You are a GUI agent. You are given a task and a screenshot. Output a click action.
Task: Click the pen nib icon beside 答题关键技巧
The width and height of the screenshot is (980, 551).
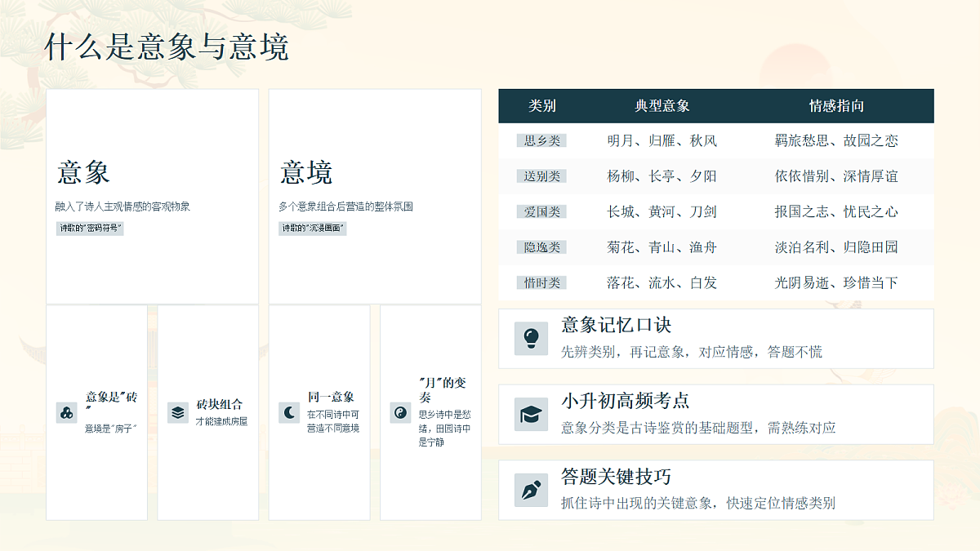[531, 490]
